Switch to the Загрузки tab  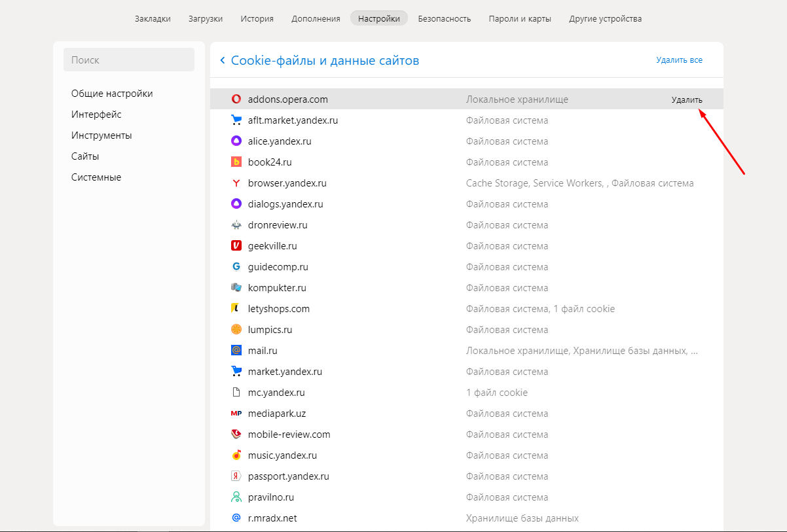pyautogui.click(x=206, y=18)
